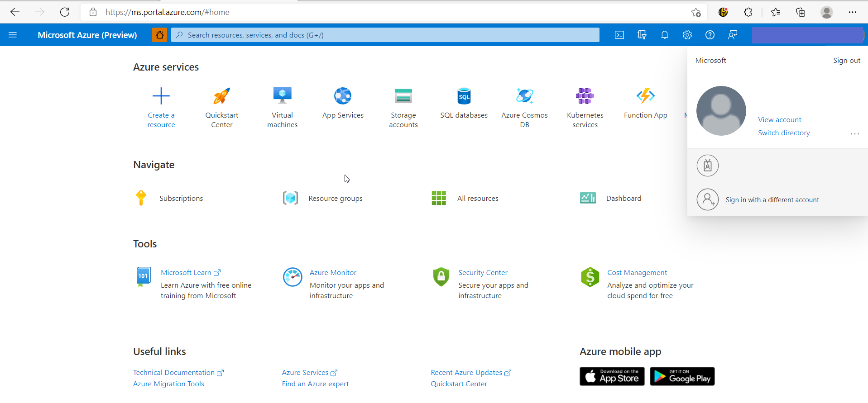Click the badge icon in account panel
The image size is (868, 403).
pyautogui.click(x=708, y=166)
